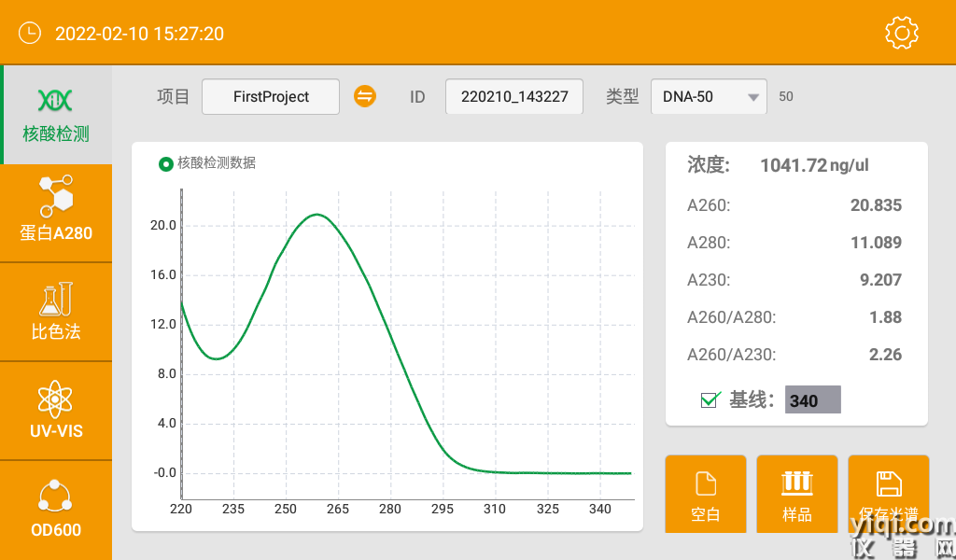This screenshot has width=956, height=560.
Task: Select the A260/A230 ratio 2.26
Action: (885, 354)
